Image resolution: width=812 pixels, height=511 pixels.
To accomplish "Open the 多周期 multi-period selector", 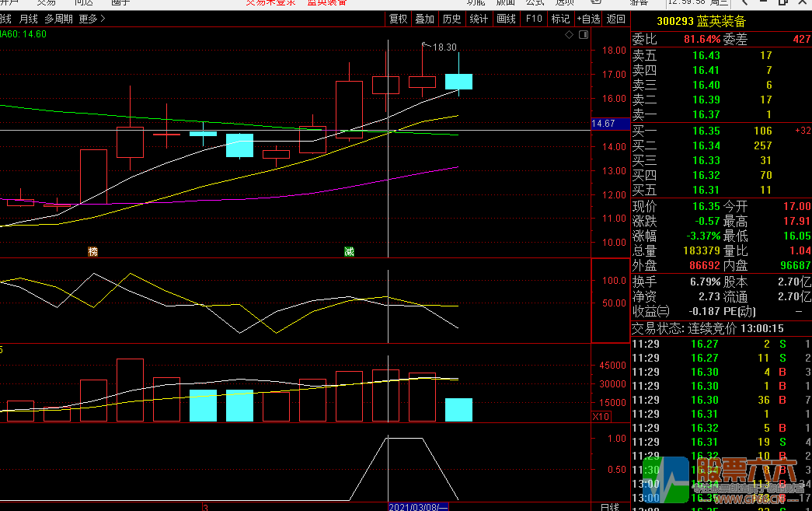I will pyautogui.click(x=59, y=19).
